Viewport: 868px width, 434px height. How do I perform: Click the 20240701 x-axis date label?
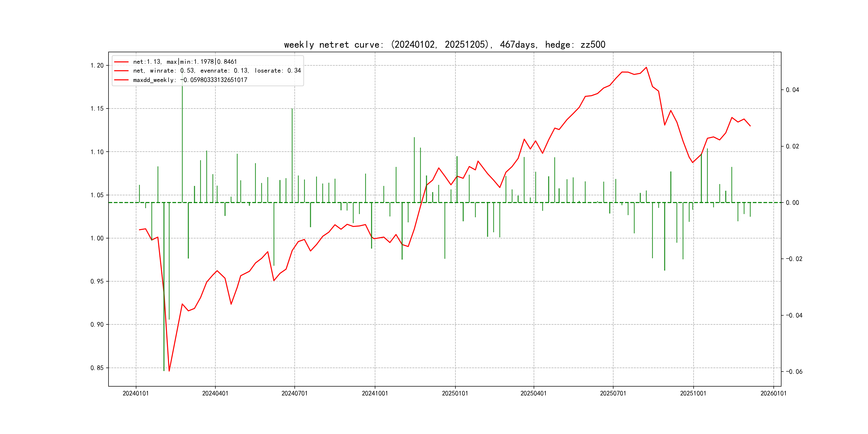[x=294, y=393]
